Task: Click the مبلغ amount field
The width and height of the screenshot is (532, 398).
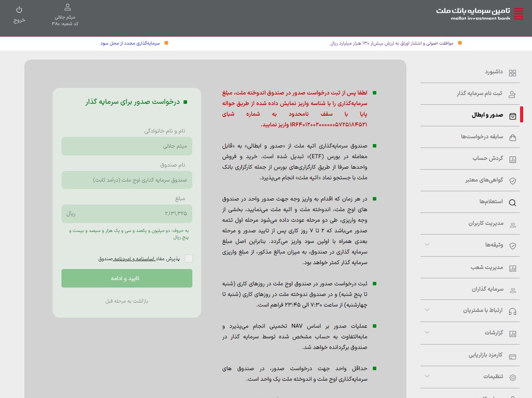Action: [127, 213]
